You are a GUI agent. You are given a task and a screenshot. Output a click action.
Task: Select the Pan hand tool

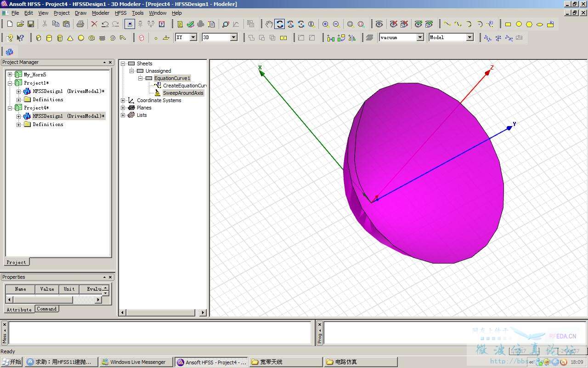click(269, 24)
